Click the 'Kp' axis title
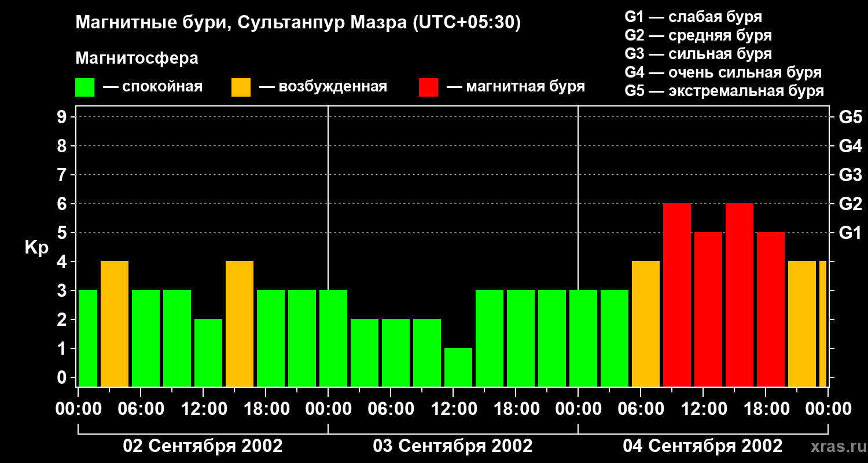Viewport: 868px width, 463px height. tap(36, 248)
